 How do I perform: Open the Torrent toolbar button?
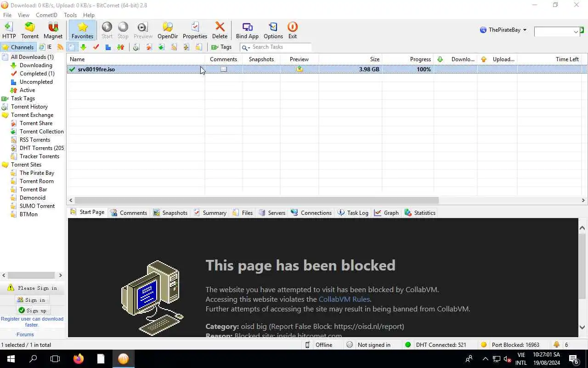pyautogui.click(x=30, y=30)
